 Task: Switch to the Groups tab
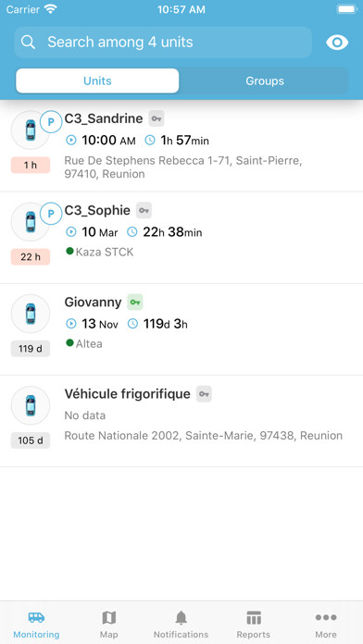(264, 80)
